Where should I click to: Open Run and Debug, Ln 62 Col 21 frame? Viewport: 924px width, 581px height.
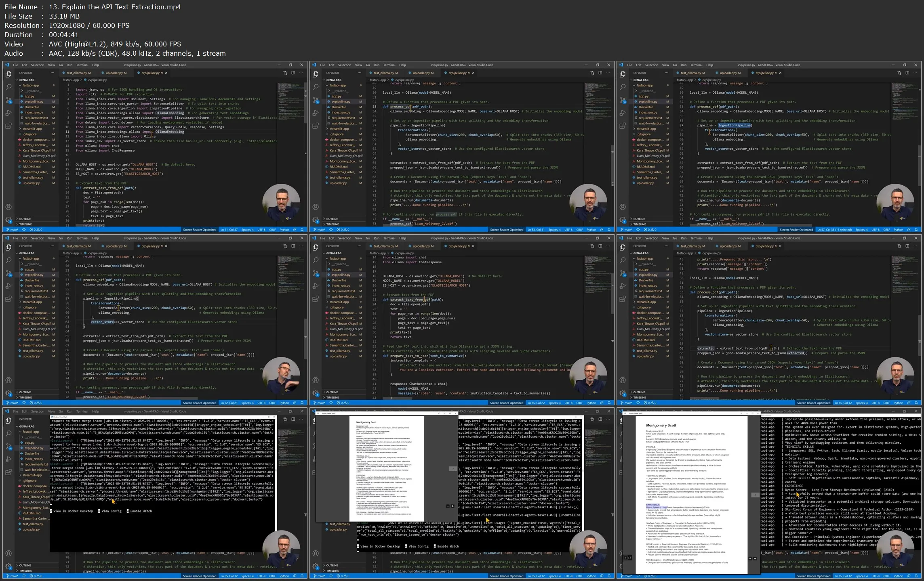(8, 286)
